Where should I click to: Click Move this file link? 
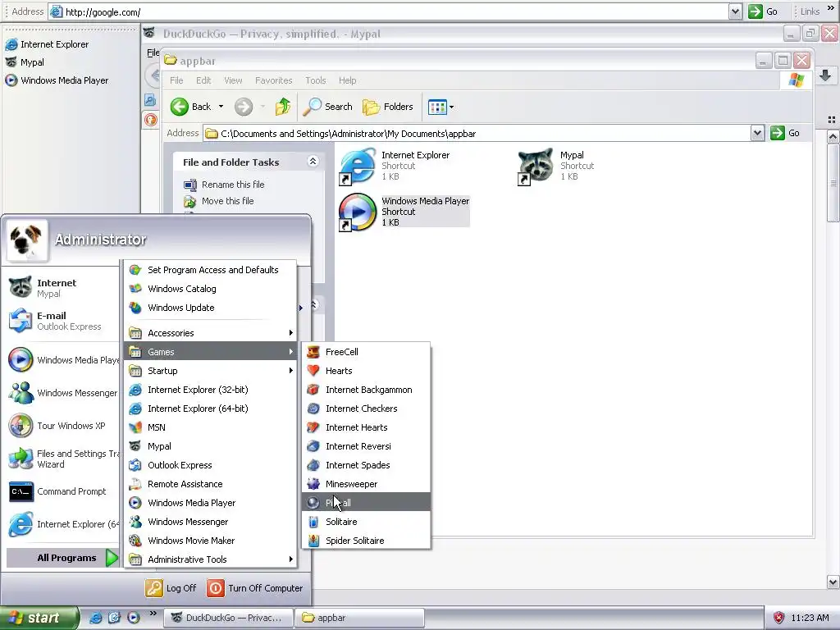point(228,201)
